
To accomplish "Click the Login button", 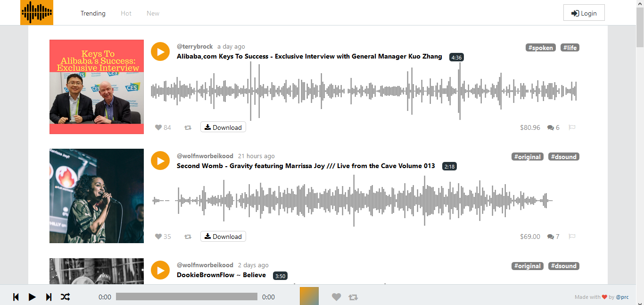I will 584,13.
